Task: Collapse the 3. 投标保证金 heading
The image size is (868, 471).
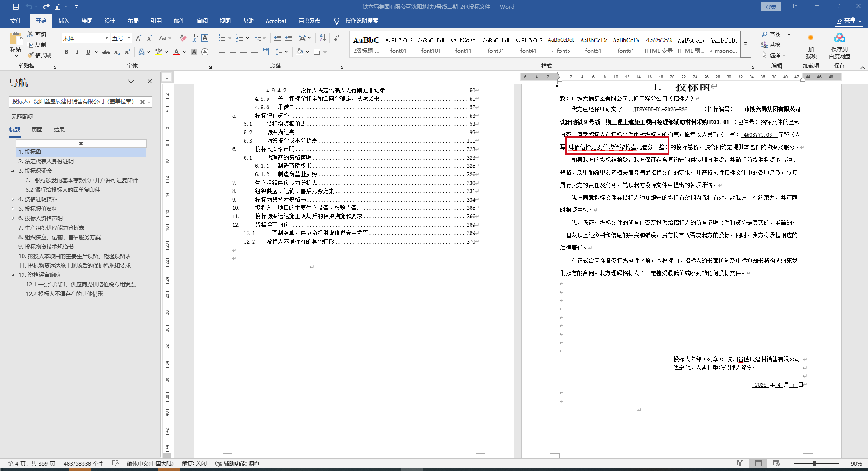Action: pos(13,171)
